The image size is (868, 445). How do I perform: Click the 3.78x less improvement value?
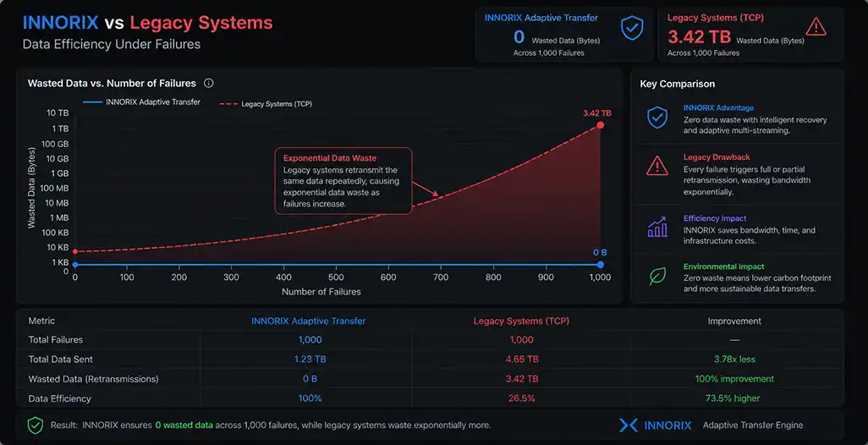pos(734,360)
